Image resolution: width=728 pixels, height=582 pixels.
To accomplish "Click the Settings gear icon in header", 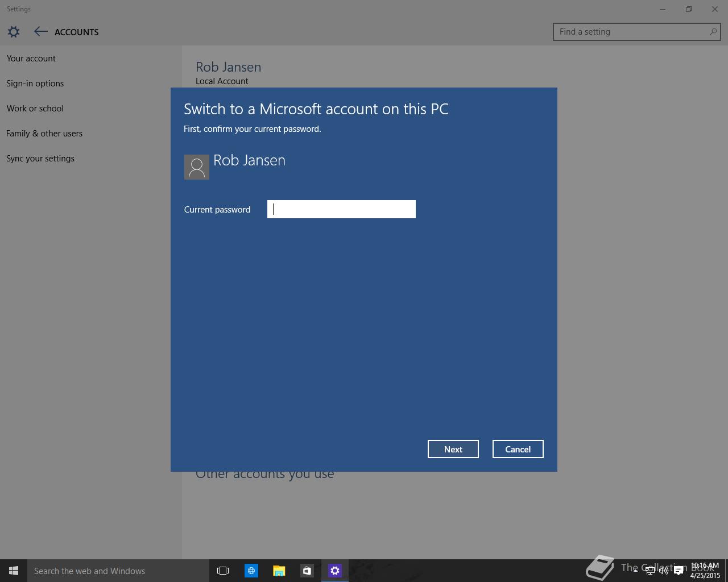I will click(x=14, y=32).
